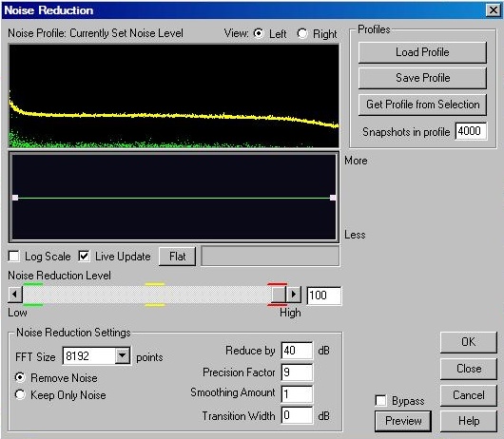504x439 pixels.
Task: Click Get Profile from Selection
Action: pyautogui.click(x=422, y=105)
